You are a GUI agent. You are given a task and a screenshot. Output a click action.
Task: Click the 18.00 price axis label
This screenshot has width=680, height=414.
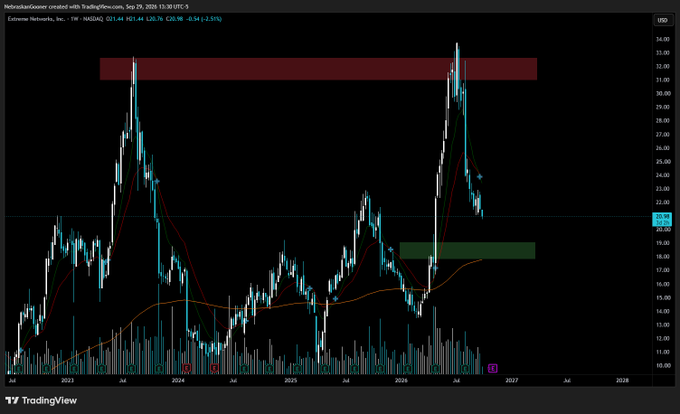pos(663,257)
